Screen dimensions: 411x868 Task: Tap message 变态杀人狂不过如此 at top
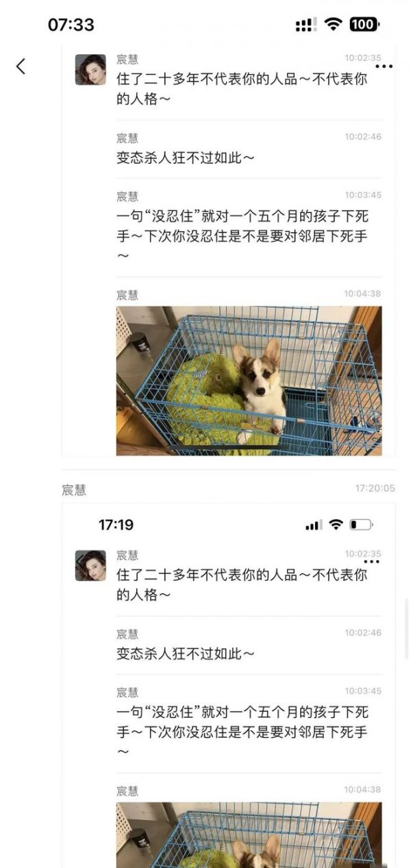(186, 158)
